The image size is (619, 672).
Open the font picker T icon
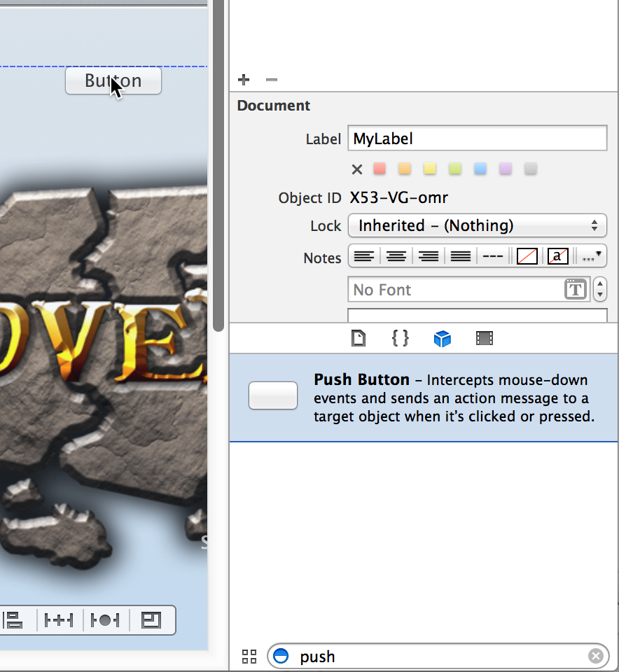pos(576,289)
